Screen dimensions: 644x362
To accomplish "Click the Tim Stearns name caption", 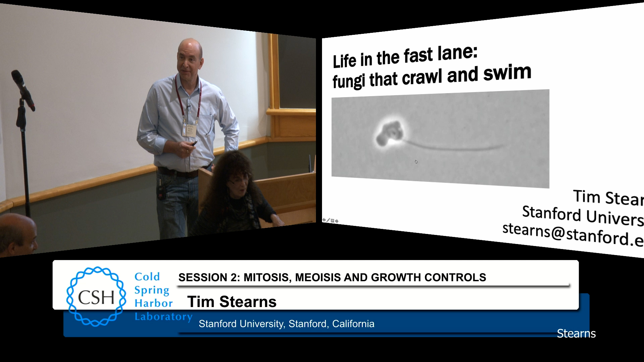I will (x=232, y=302).
